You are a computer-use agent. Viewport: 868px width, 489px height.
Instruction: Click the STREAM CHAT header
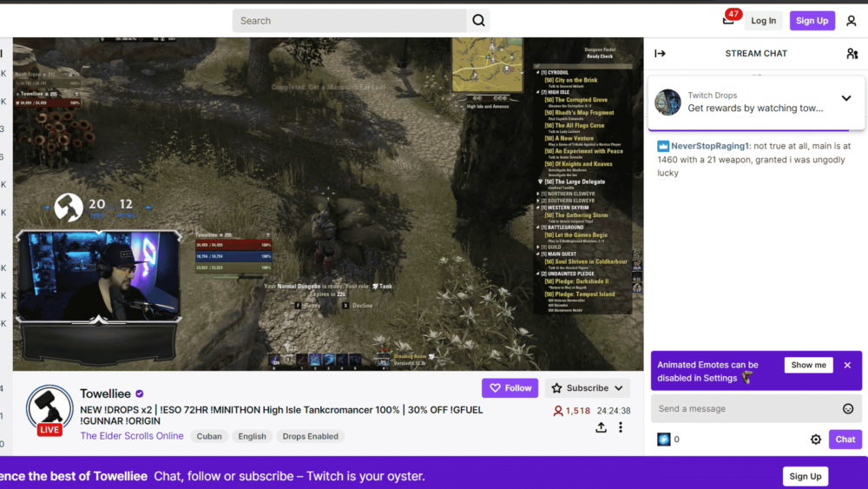coord(756,54)
